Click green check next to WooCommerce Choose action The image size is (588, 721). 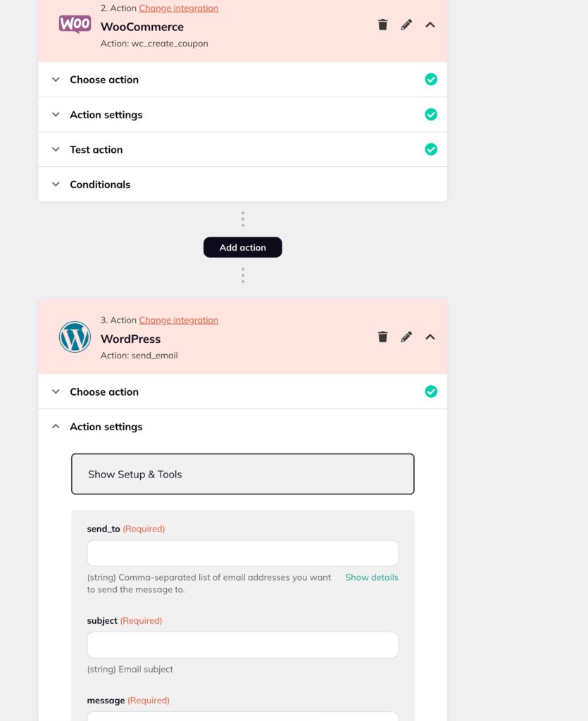coord(431,80)
